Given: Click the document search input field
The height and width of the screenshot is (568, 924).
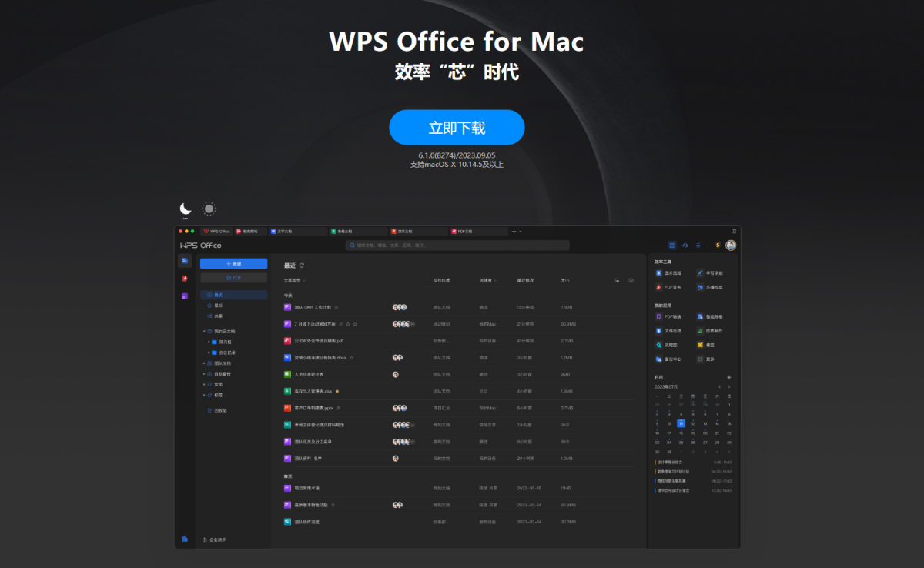Looking at the screenshot, I should point(458,245).
